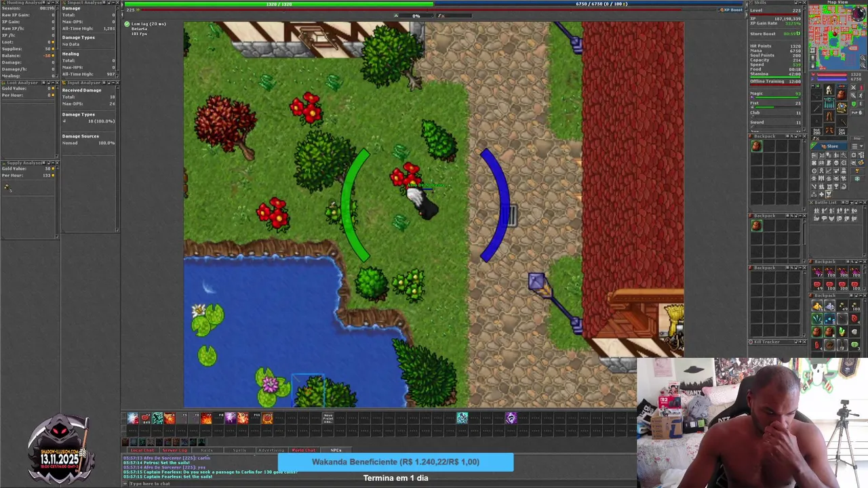Zoom in on the minimap
Screen dimensions: 868x488
[863, 65]
